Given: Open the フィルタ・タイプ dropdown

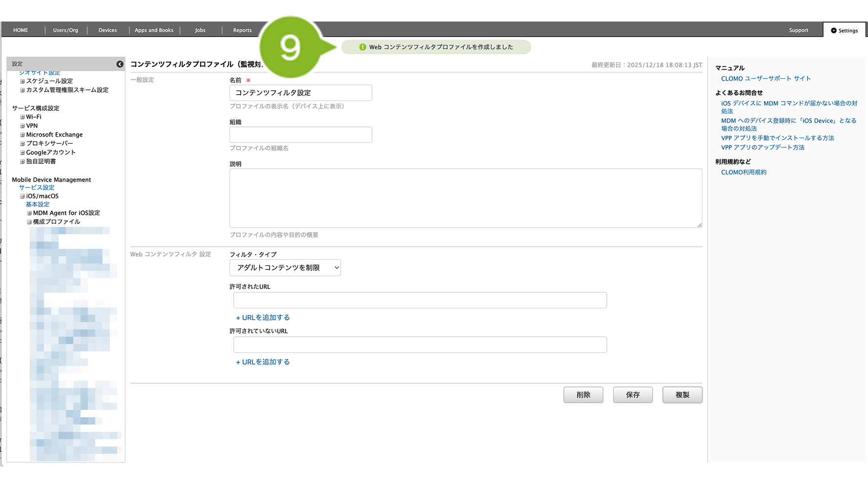Looking at the screenshot, I should tap(285, 267).
